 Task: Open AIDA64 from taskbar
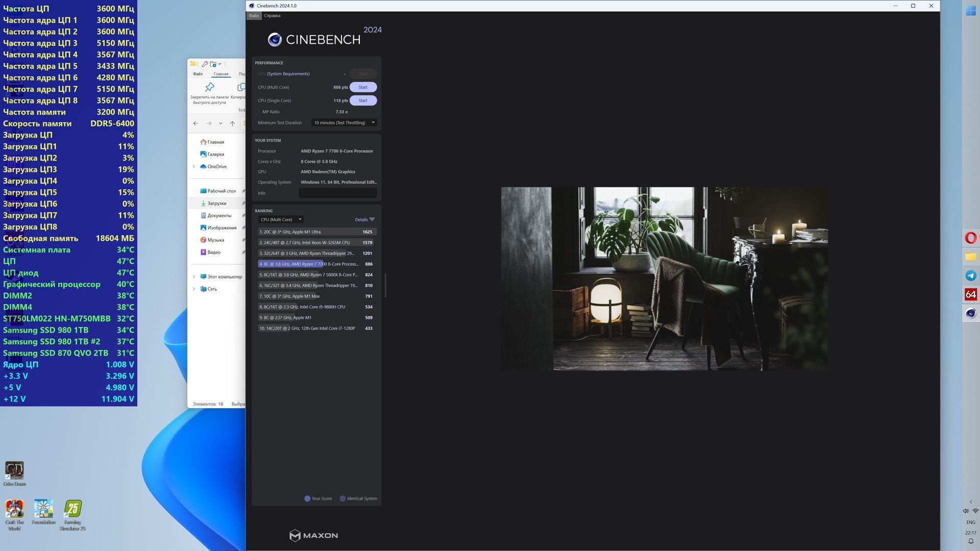tap(971, 294)
